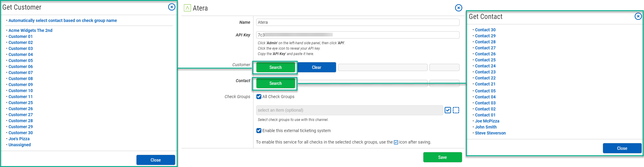Select Contact 03

(x=485, y=103)
